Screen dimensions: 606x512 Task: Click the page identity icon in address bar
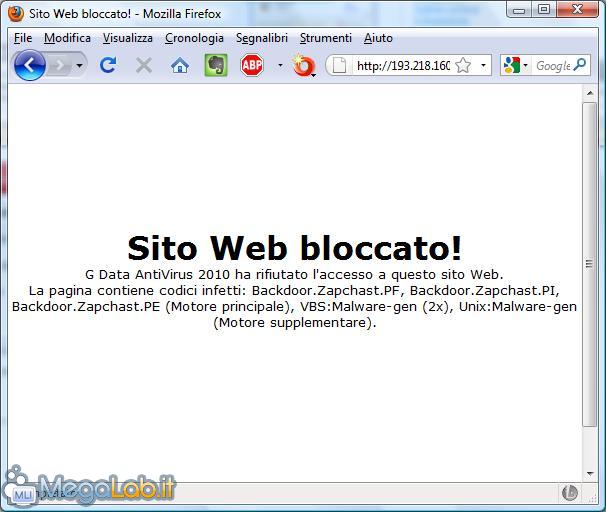(339, 65)
